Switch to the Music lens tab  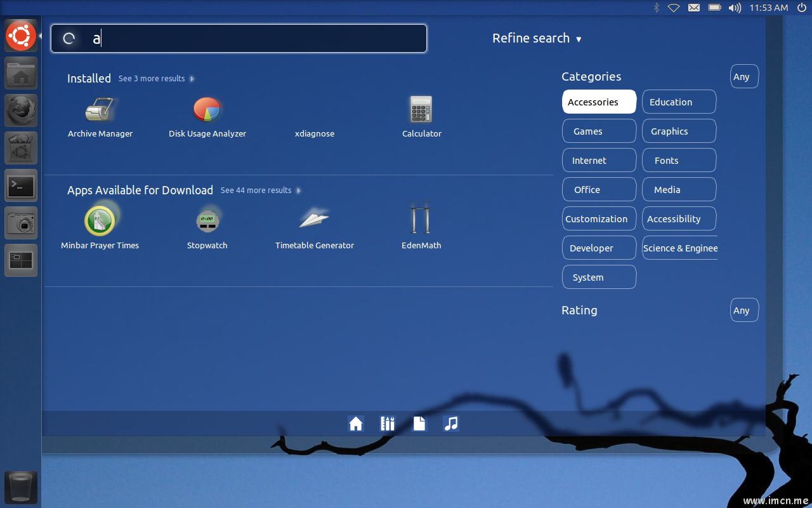click(x=451, y=424)
